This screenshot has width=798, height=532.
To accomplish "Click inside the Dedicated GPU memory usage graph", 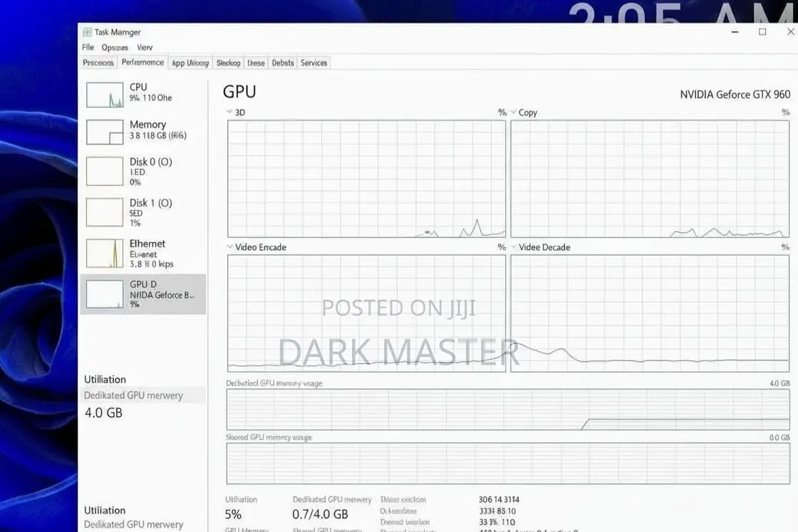I will coord(508,410).
